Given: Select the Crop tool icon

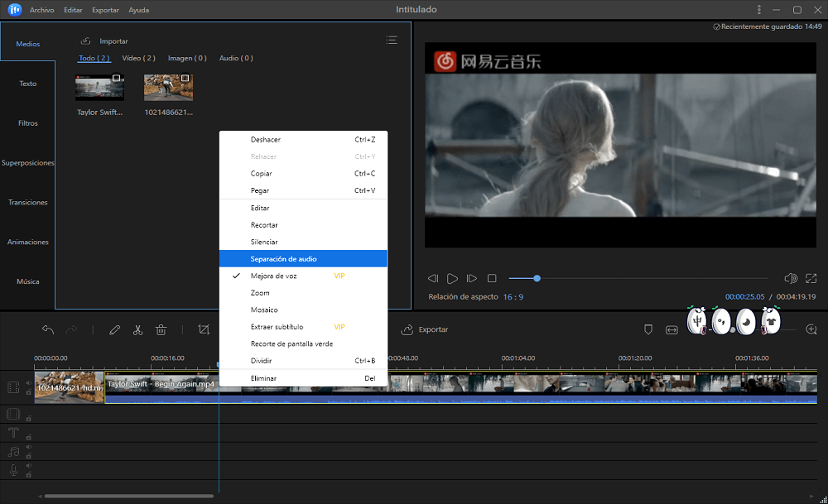Looking at the screenshot, I should (204, 330).
